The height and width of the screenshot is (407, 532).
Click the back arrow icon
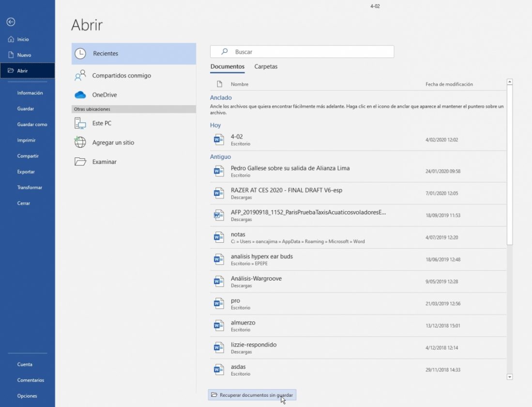pos(11,22)
